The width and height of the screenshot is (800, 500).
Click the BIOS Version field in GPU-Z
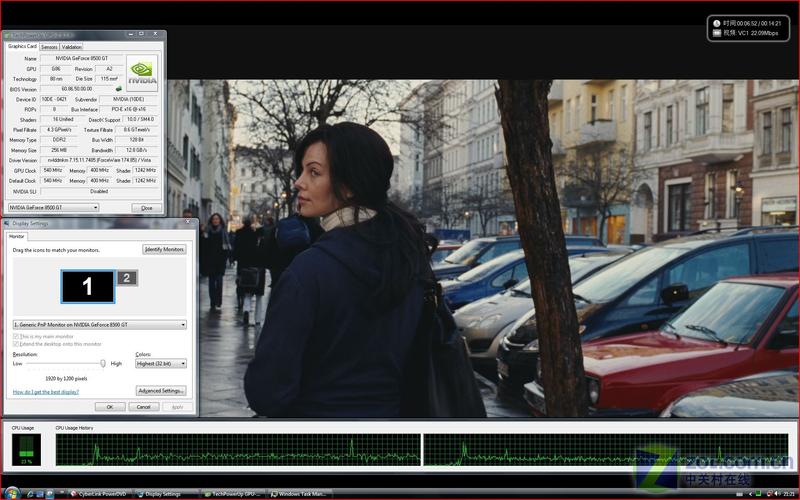click(77, 89)
